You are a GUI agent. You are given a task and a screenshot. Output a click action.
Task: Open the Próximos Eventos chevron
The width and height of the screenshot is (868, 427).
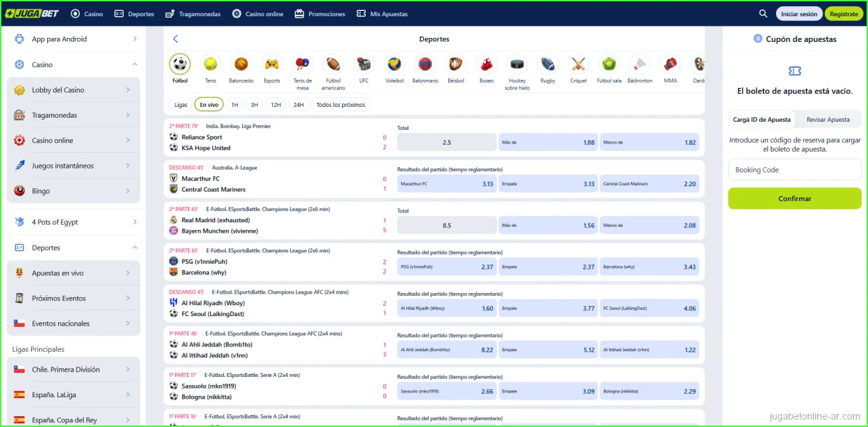(x=127, y=298)
